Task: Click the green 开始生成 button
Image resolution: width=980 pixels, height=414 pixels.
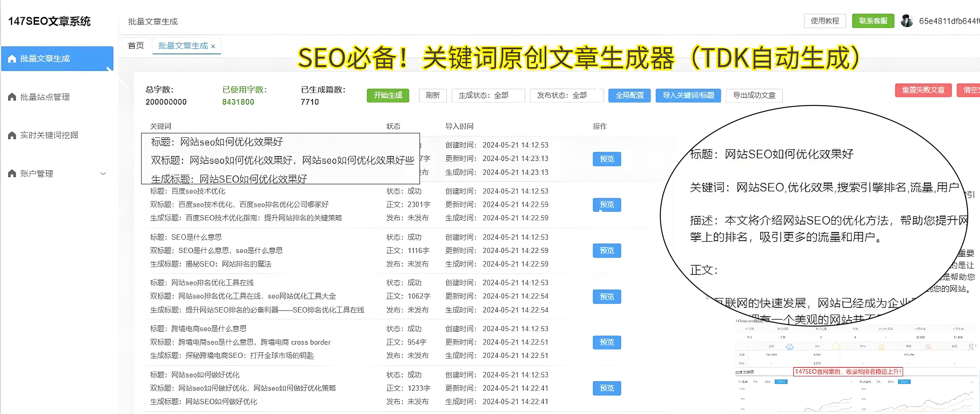Action: pos(388,95)
